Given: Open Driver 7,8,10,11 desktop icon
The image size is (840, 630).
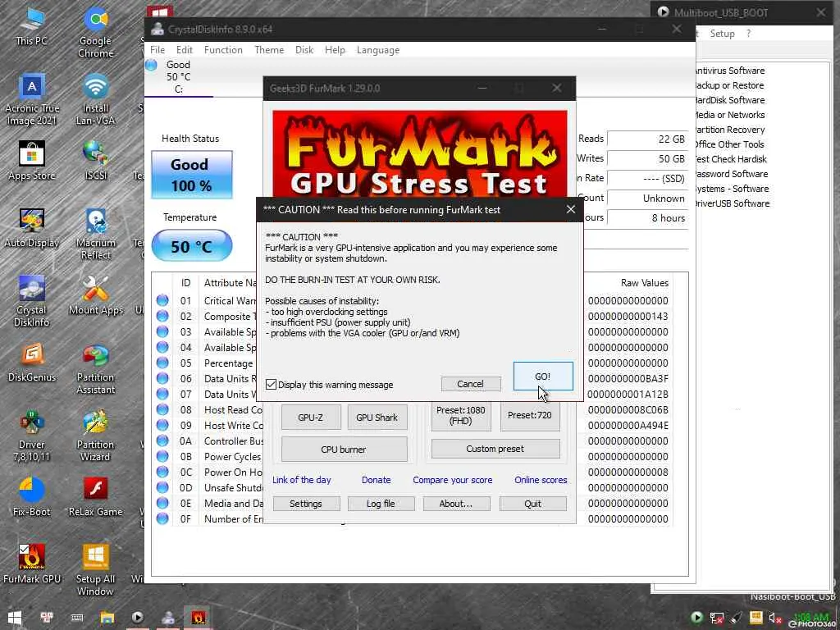Looking at the screenshot, I should pyautogui.click(x=32, y=436).
